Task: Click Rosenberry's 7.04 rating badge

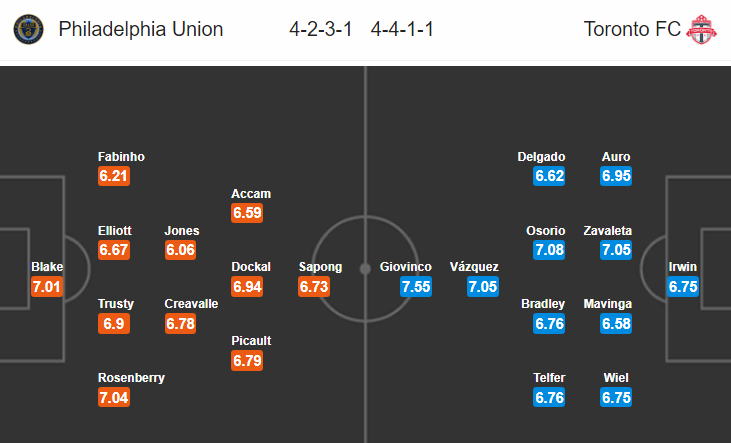Action: [114, 397]
